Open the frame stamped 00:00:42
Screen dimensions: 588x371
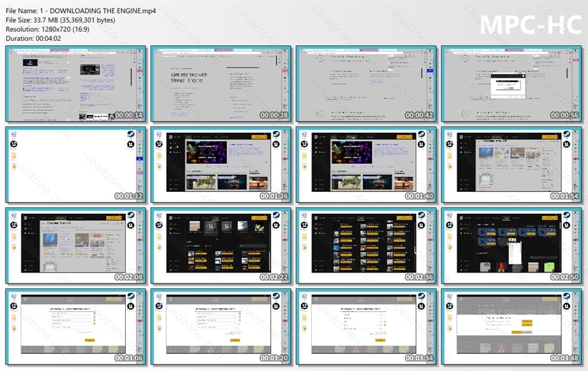[366, 84]
